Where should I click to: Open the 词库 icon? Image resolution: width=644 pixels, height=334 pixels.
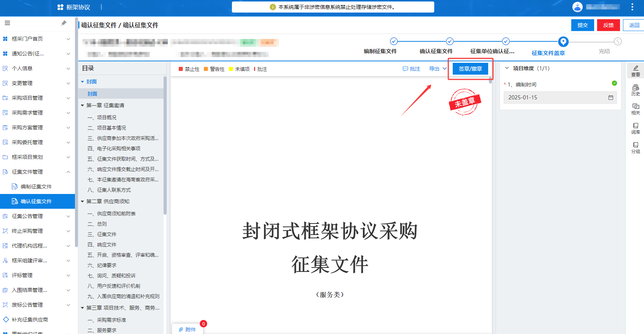636,129
